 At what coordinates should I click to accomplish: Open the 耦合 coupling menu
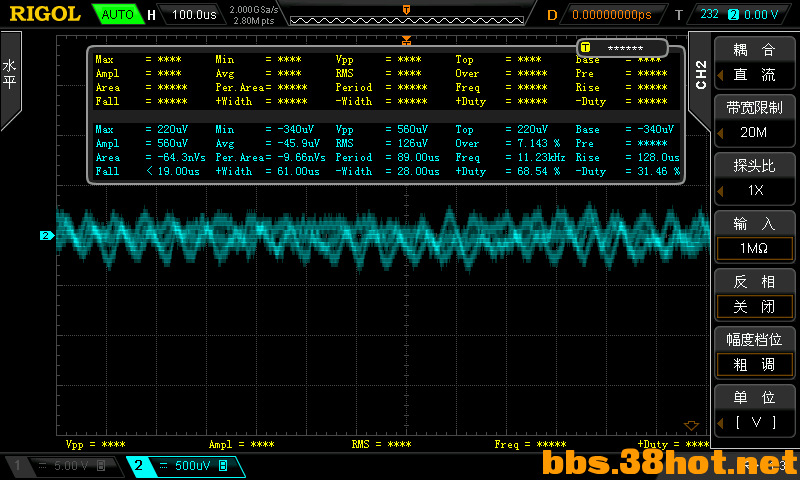pyautogui.click(x=754, y=49)
